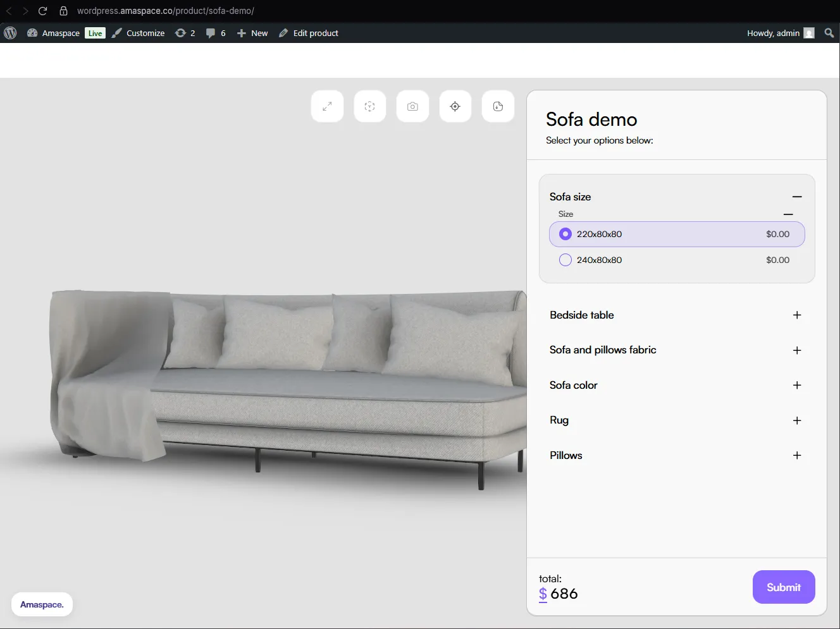Expand the Bedside table section
Image resolution: width=840 pixels, height=629 pixels.
point(797,315)
